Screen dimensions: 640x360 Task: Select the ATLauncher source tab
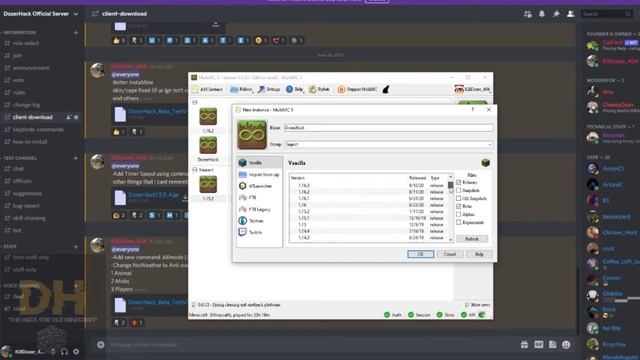click(259, 186)
